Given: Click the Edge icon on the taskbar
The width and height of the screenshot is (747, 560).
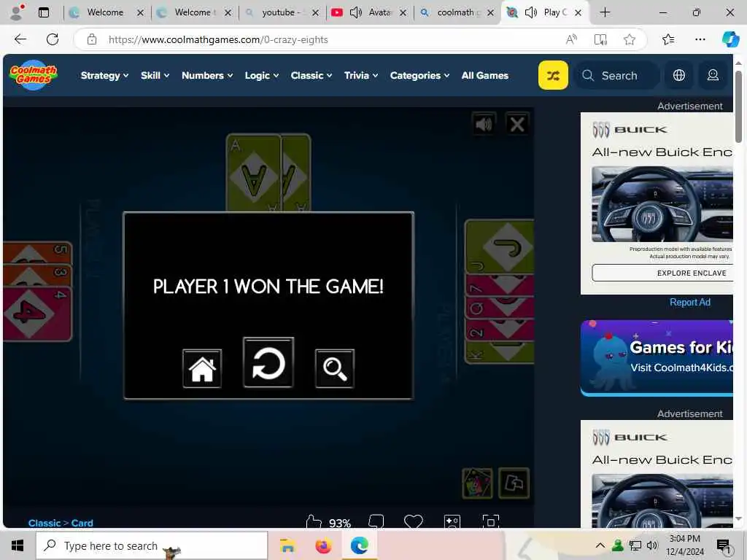Looking at the screenshot, I should pos(360,545).
